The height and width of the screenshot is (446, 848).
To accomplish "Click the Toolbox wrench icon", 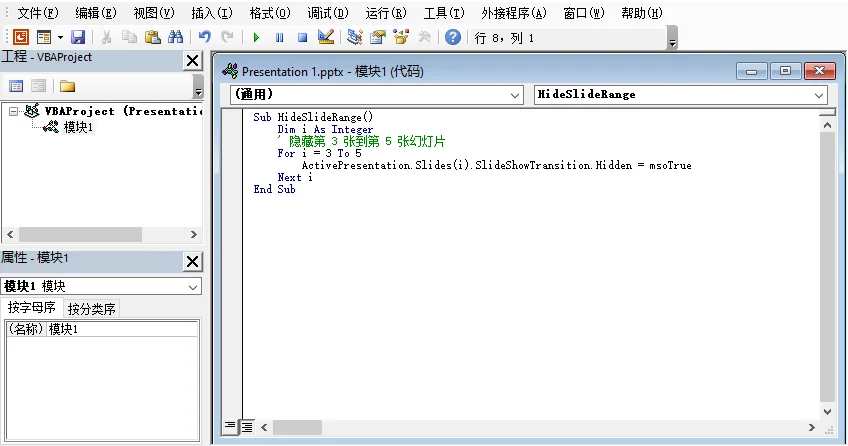I will pyautogui.click(x=425, y=37).
